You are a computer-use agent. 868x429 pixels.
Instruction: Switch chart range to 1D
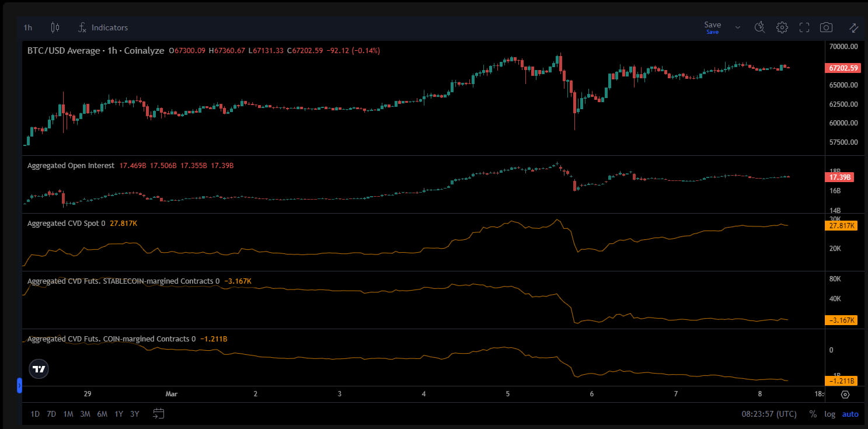coord(34,413)
